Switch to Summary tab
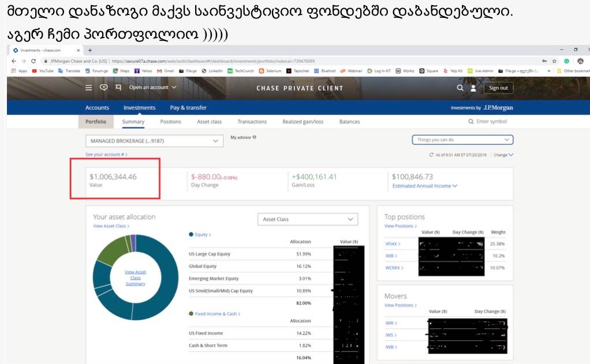 (x=133, y=122)
